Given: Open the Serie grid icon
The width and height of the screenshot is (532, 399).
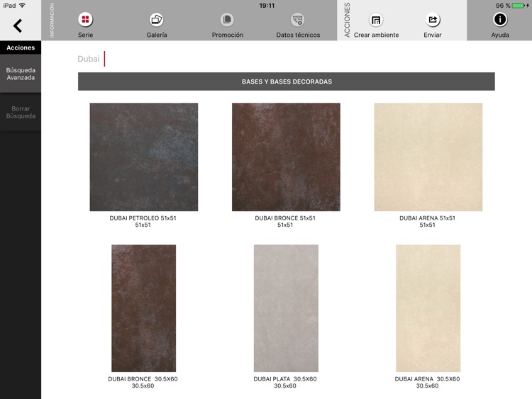Looking at the screenshot, I should [85, 20].
